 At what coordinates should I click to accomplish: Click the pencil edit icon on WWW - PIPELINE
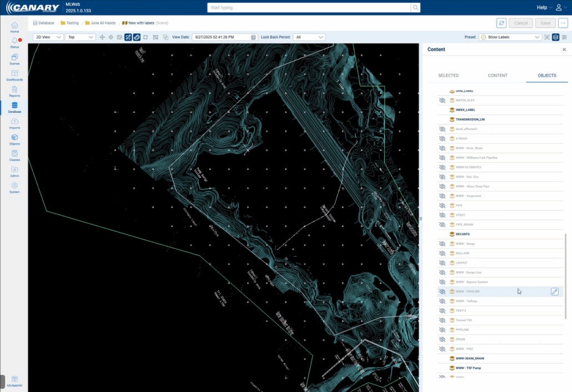[x=554, y=292]
